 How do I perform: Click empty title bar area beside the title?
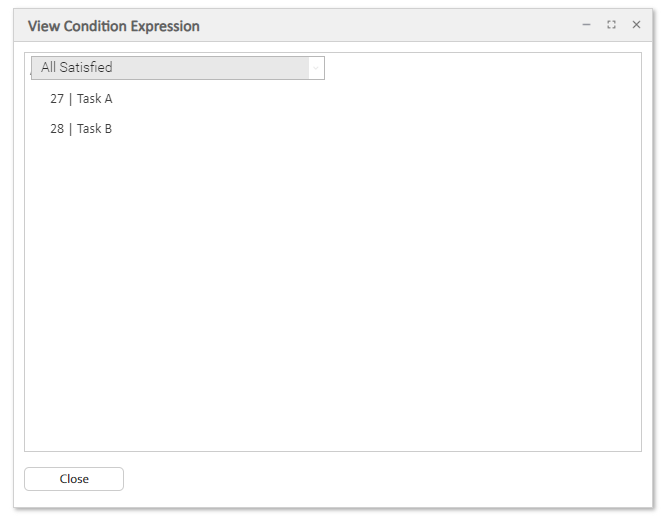[x=390, y=26]
